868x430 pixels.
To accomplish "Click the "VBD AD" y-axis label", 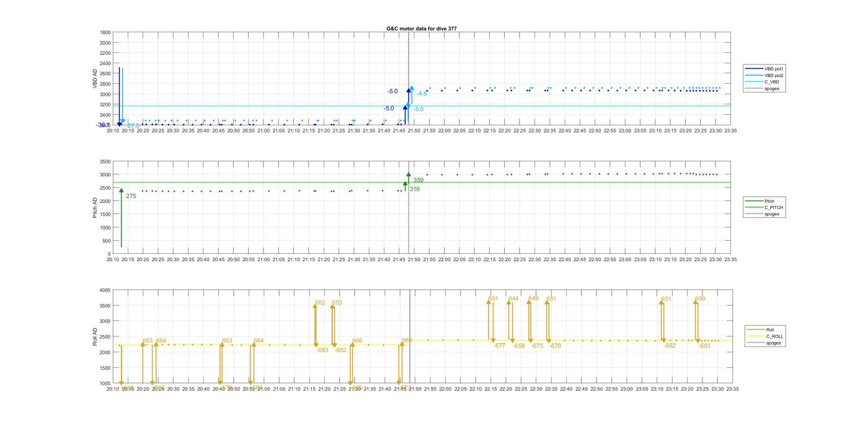I will [x=95, y=79].
